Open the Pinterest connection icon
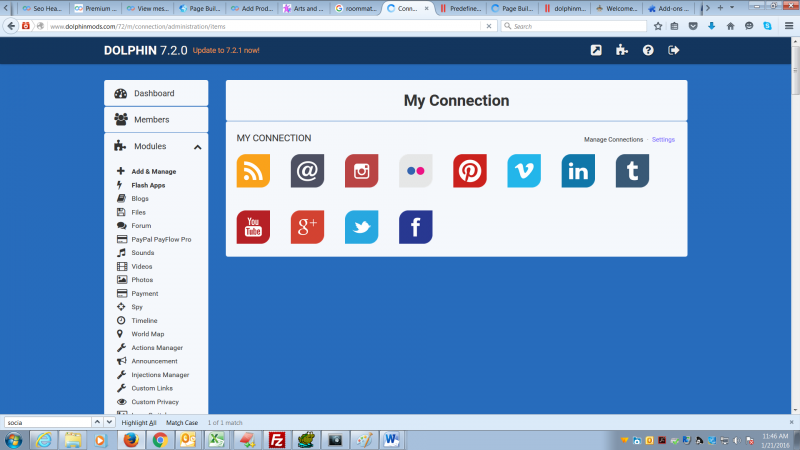 470,171
